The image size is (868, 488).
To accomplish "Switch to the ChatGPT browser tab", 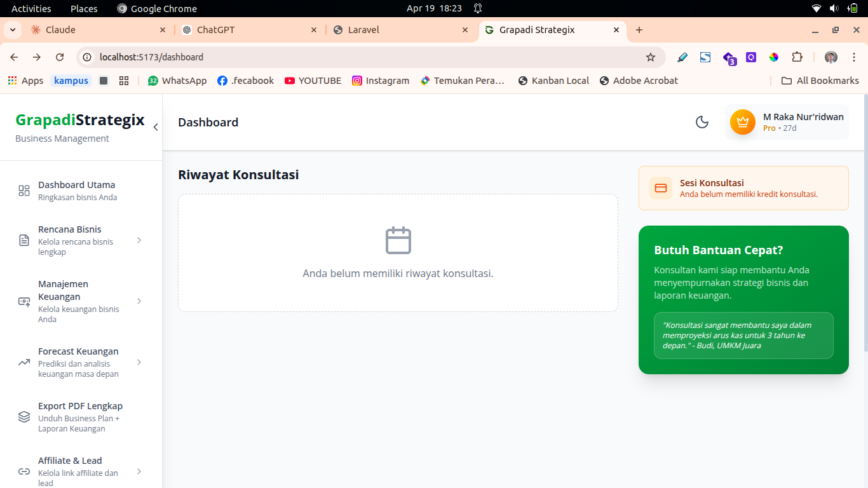I will [x=249, y=30].
